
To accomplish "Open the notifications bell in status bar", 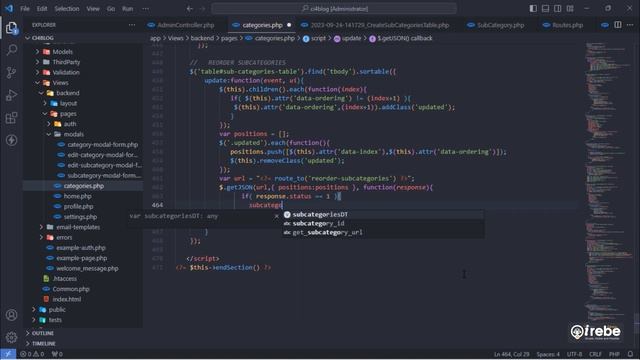I will [x=631, y=354].
